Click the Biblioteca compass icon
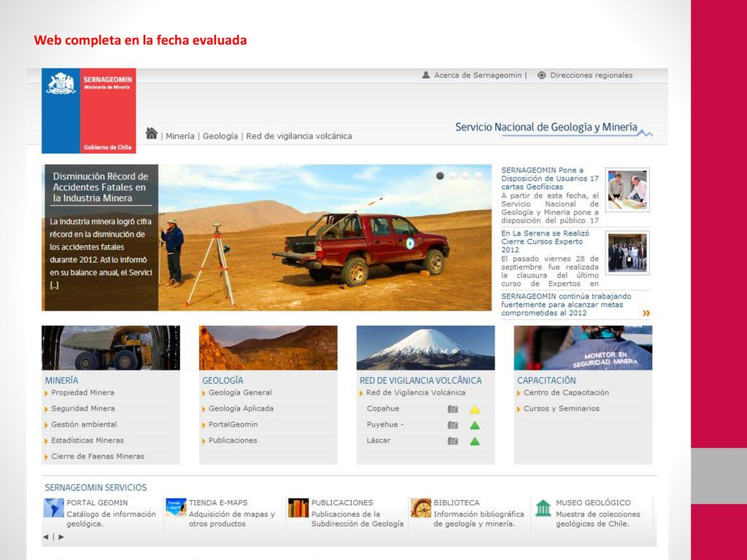Screen dimensions: 747x560 click(421, 508)
